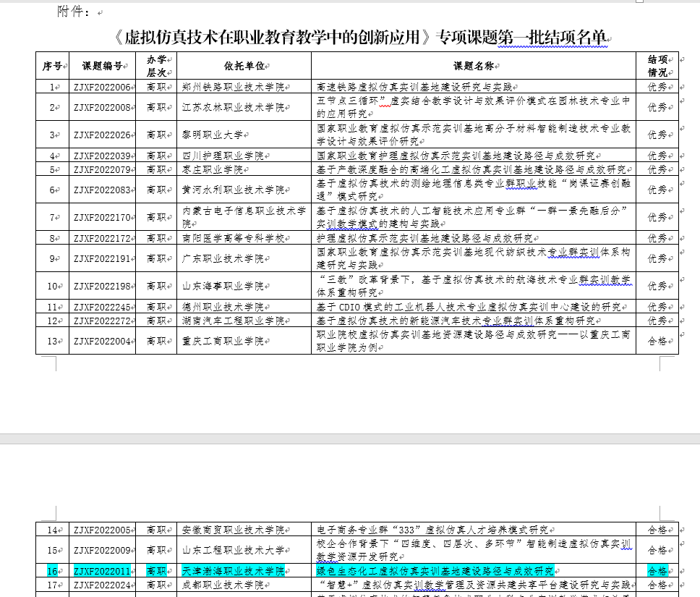Click the highlighted code ZJXF2022011
The width and height of the screenshot is (700, 597).
tap(102, 571)
